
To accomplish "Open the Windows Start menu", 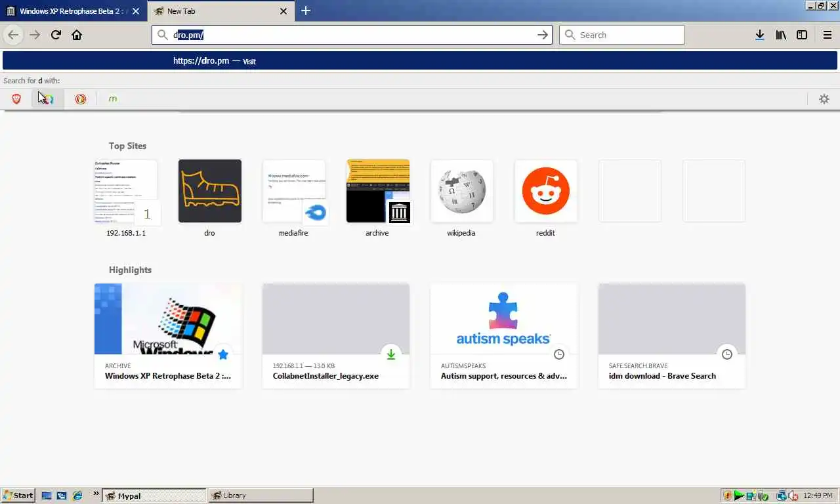I will click(18, 495).
